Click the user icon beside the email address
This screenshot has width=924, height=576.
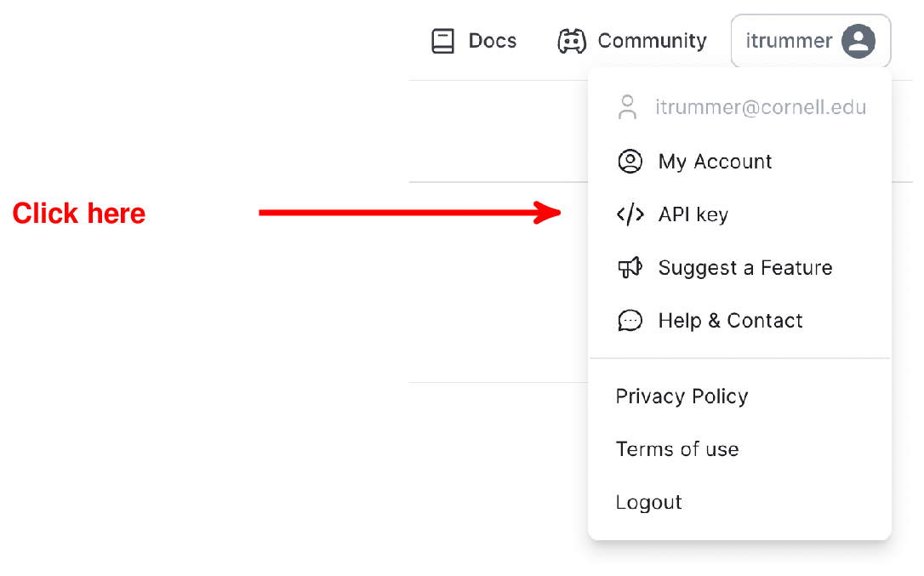coord(628,107)
